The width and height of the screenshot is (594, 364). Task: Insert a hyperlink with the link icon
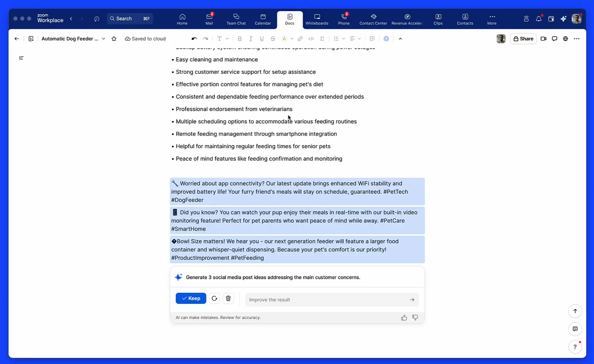(x=300, y=39)
